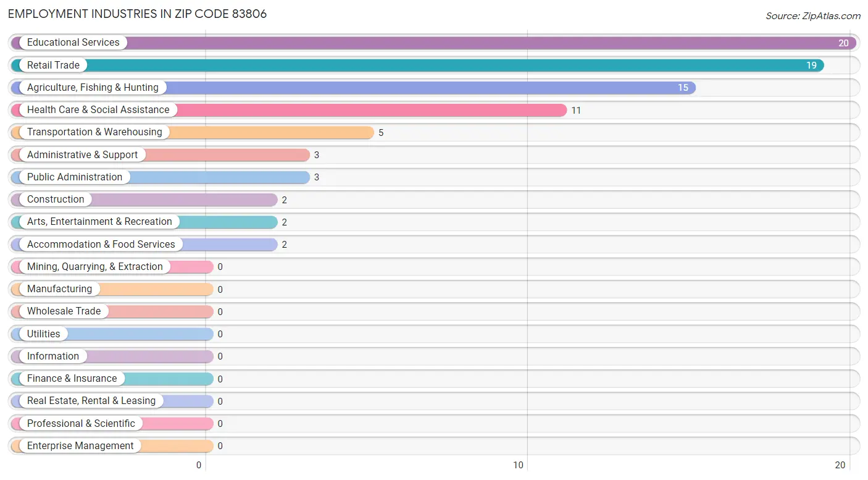Click value 0 beside Enterprise Management bar
Screen dimensions: 868x480
[220, 446]
